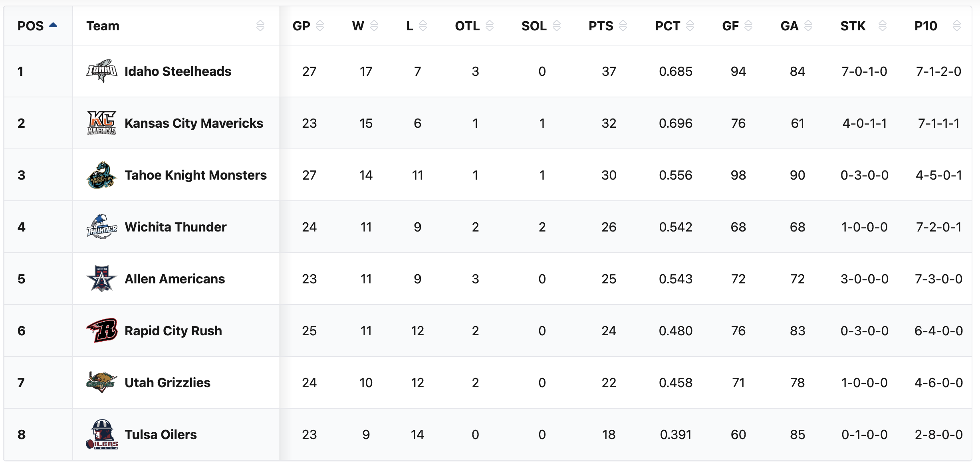980x467 pixels.
Task: Click the Tulsa Oilers team logo
Action: point(102,434)
